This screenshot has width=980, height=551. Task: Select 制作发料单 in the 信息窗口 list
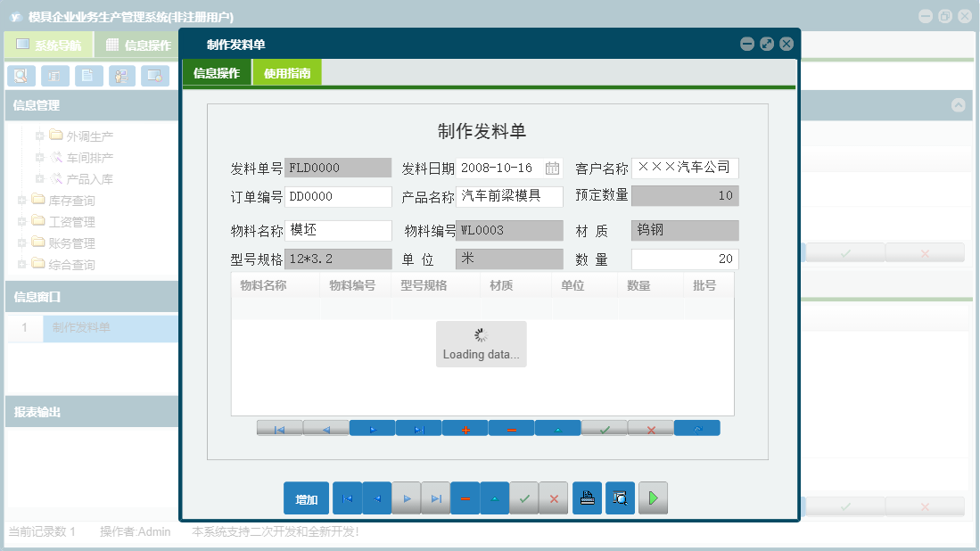[84, 328]
